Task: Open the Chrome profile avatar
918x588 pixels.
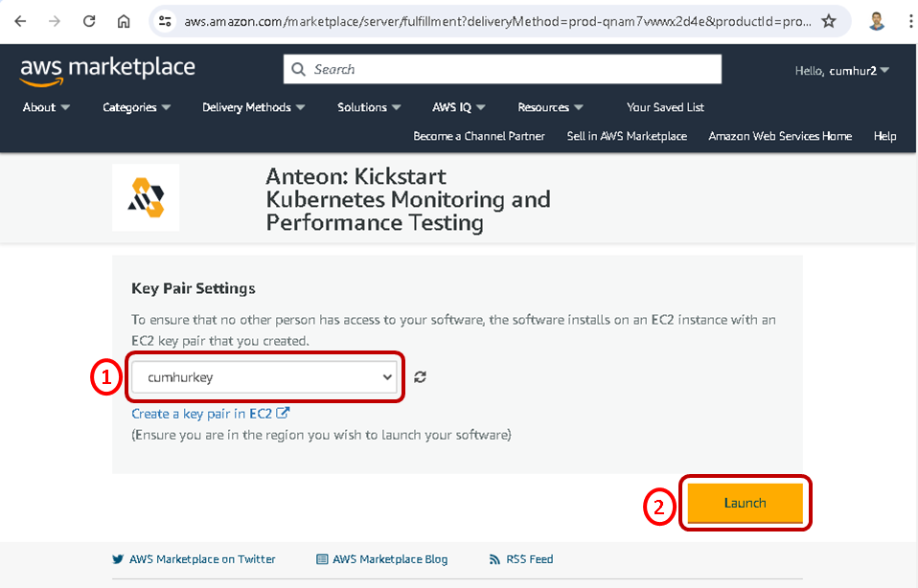Action: 877,21
